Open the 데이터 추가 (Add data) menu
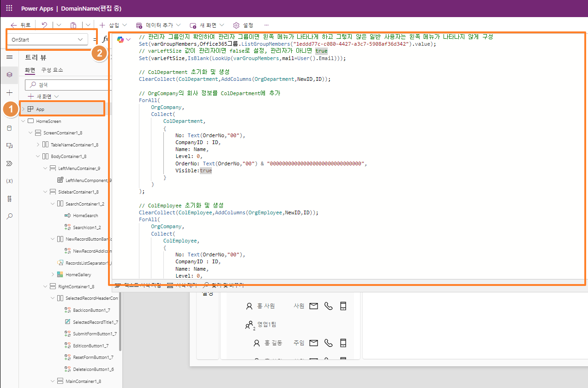This screenshot has width=588, height=388. pos(158,25)
